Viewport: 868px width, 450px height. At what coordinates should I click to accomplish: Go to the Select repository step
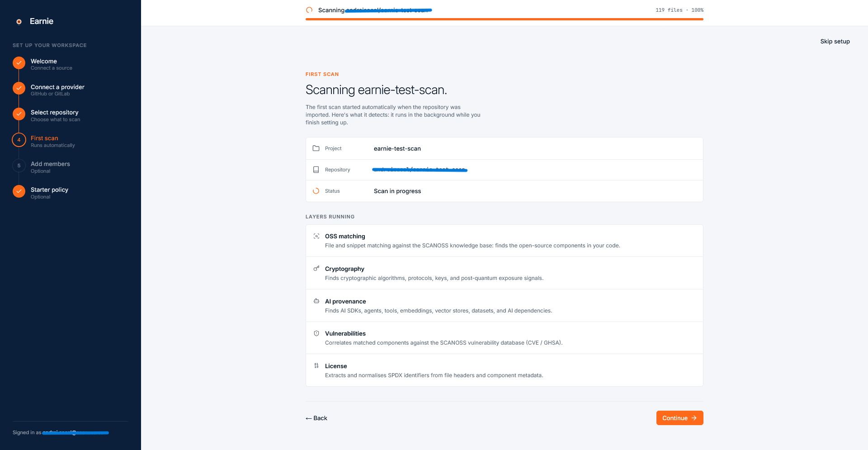(55, 115)
